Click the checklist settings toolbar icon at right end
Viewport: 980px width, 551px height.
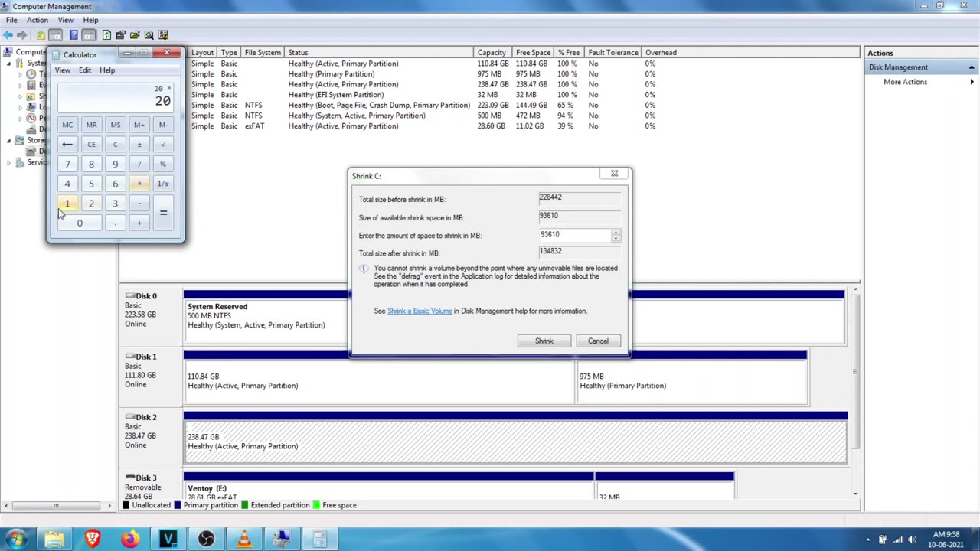click(163, 35)
